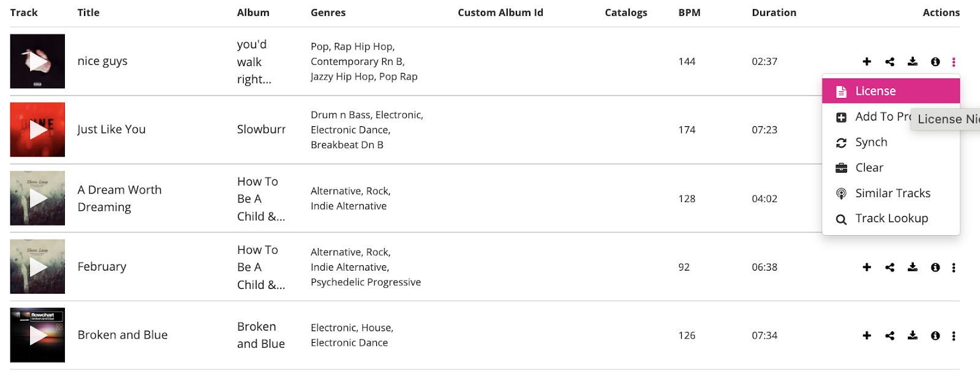
Task: Share the February track
Action: (889, 267)
